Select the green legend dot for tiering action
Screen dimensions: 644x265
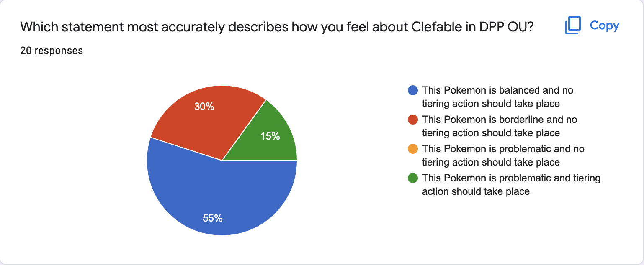click(x=413, y=178)
